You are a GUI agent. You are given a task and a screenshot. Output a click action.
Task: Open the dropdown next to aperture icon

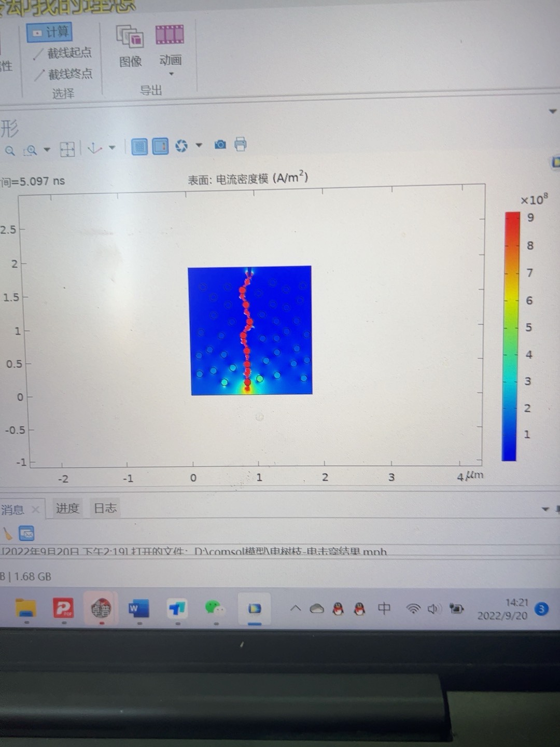point(199,145)
